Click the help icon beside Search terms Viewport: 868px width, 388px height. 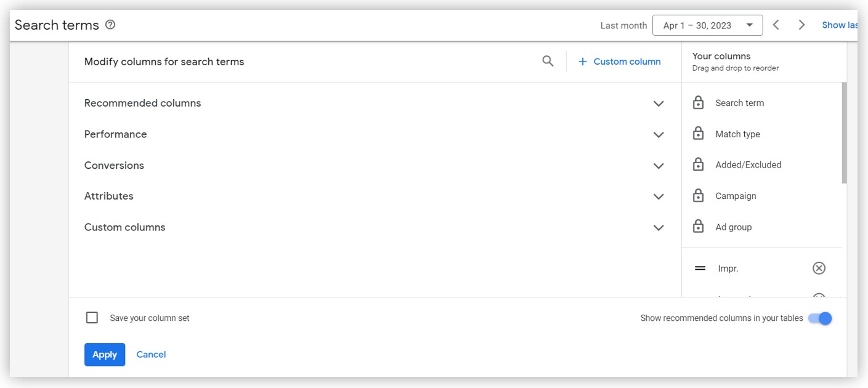tap(110, 25)
